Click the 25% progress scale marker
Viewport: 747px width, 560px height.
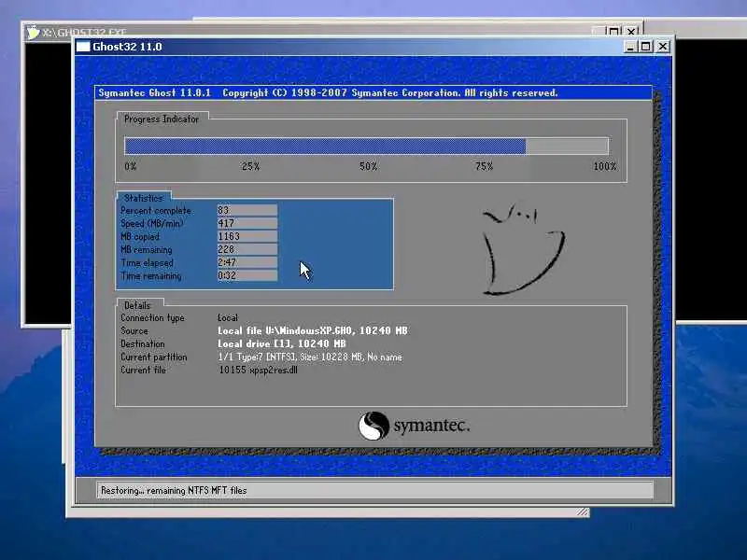click(250, 166)
